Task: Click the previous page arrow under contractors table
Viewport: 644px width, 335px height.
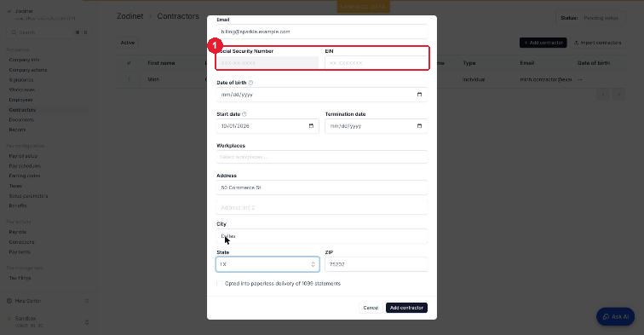Action: point(603,95)
